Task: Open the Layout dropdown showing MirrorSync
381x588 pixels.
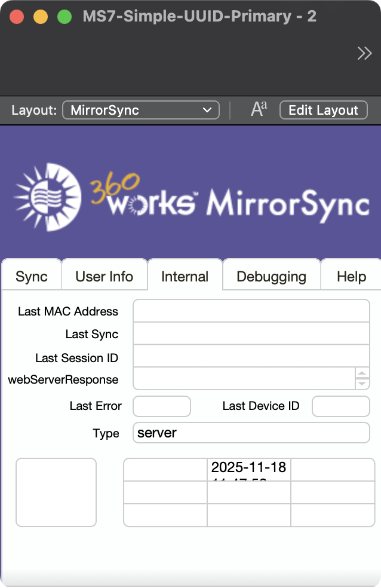Action: tap(140, 110)
